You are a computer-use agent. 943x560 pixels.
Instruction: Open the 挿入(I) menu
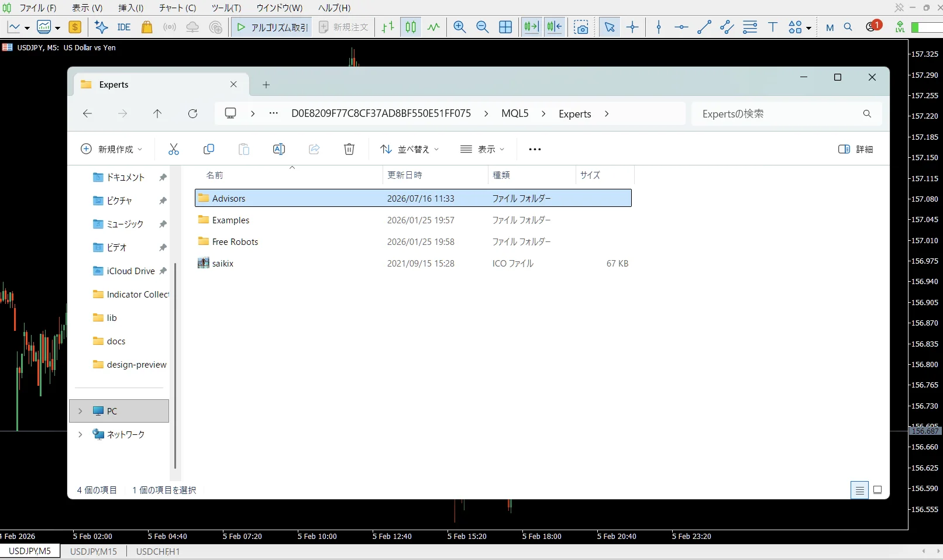131,8
